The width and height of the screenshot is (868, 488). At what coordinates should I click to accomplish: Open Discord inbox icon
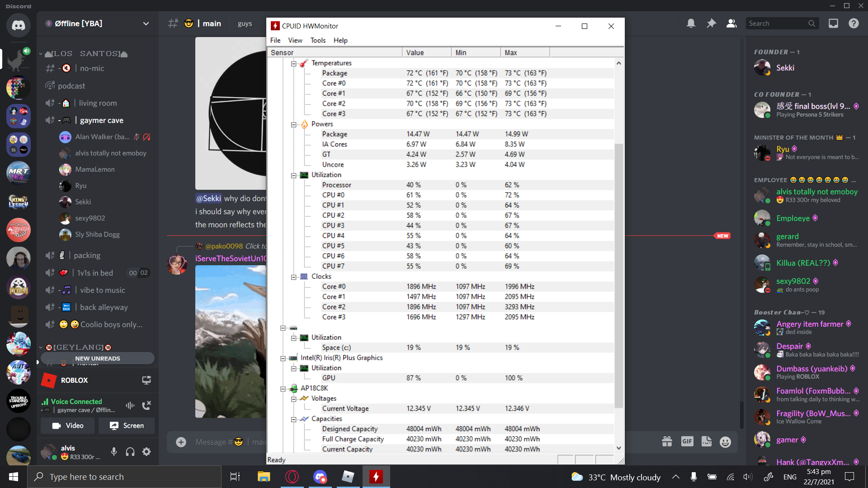pyautogui.click(x=833, y=23)
